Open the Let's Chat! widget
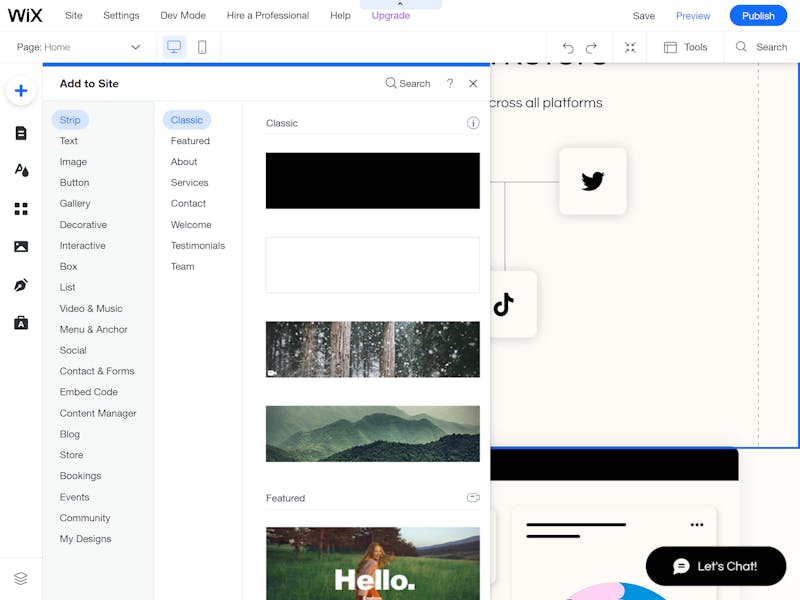The image size is (800, 600). click(715, 566)
